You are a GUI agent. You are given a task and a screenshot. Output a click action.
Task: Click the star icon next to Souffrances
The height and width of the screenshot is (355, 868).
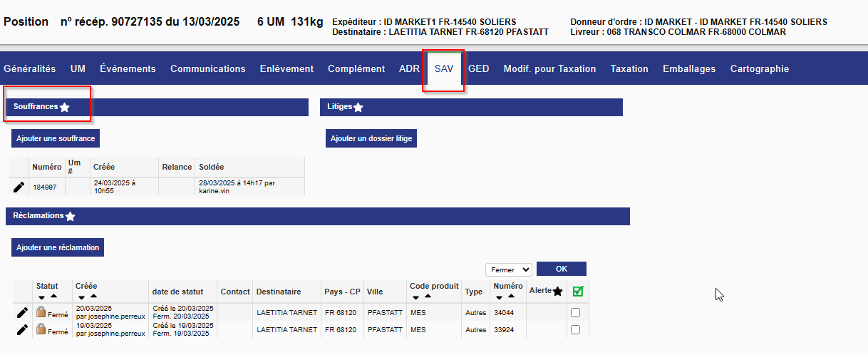click(64, 107)
